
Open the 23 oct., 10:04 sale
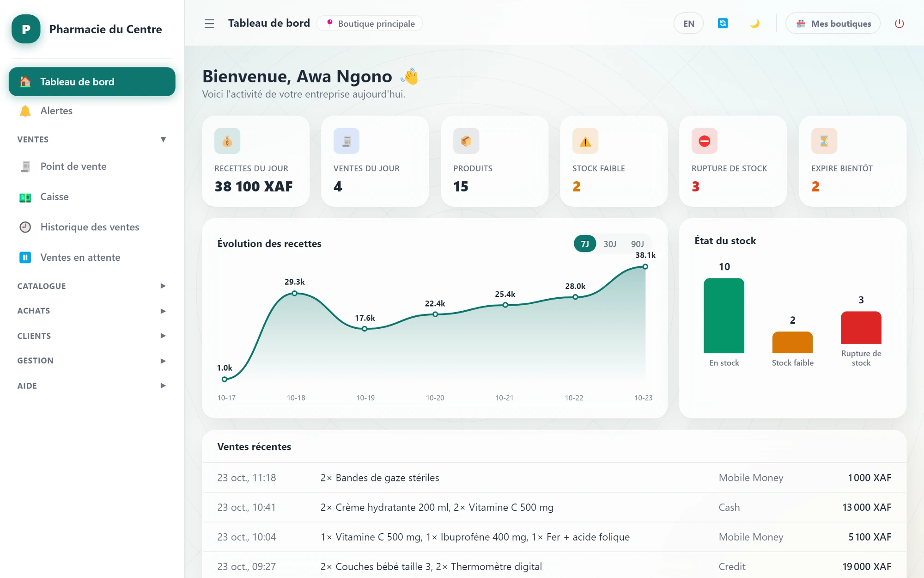554,537
